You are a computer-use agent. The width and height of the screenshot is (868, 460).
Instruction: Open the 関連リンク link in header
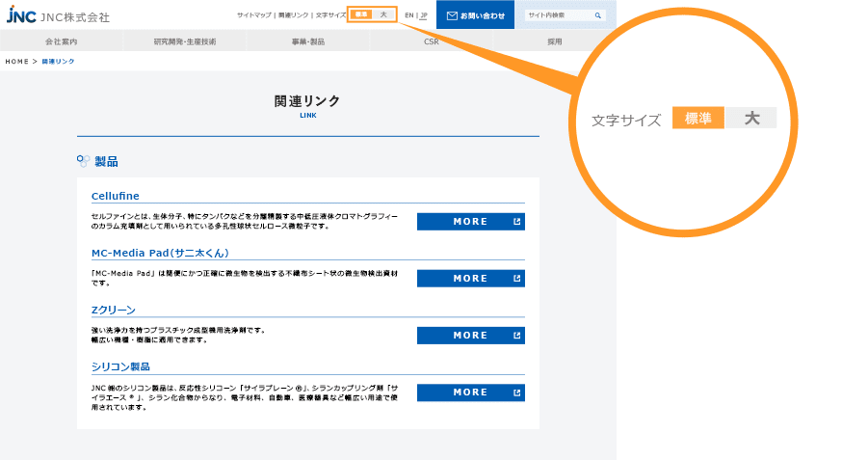(294, 15)
